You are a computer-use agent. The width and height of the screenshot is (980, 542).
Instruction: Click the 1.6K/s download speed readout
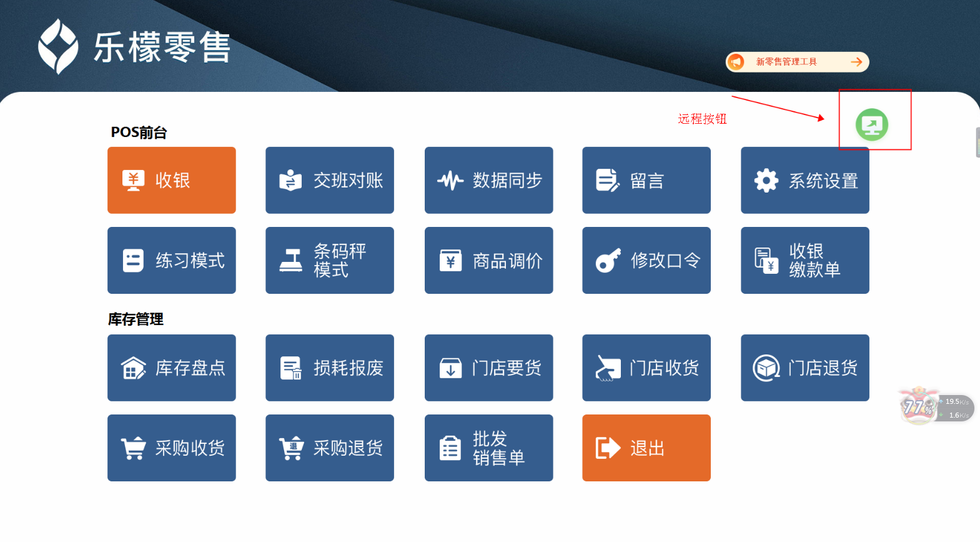tap(958, 415)
